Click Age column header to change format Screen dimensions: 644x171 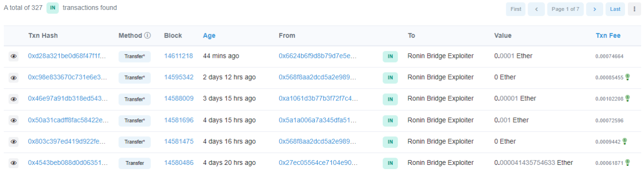click(x=209, y=36)
